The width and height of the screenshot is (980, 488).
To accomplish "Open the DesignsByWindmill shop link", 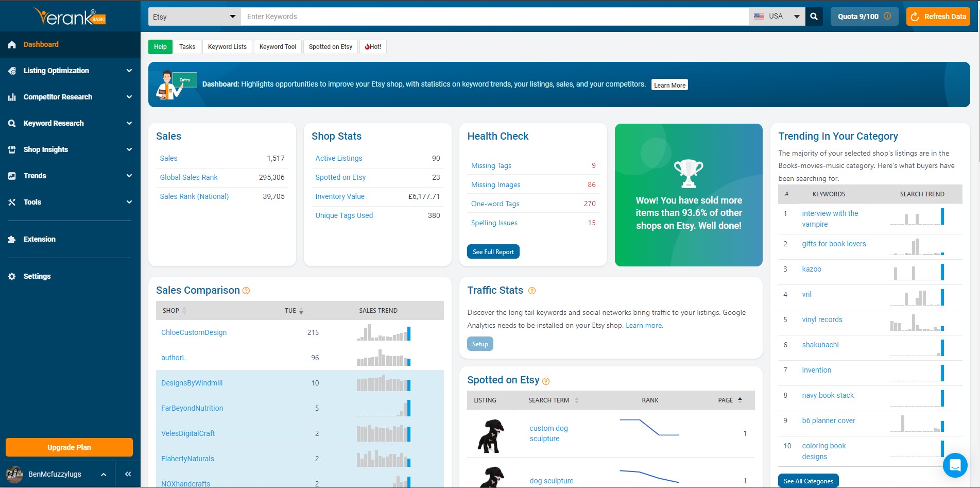I will pos(192,383).
